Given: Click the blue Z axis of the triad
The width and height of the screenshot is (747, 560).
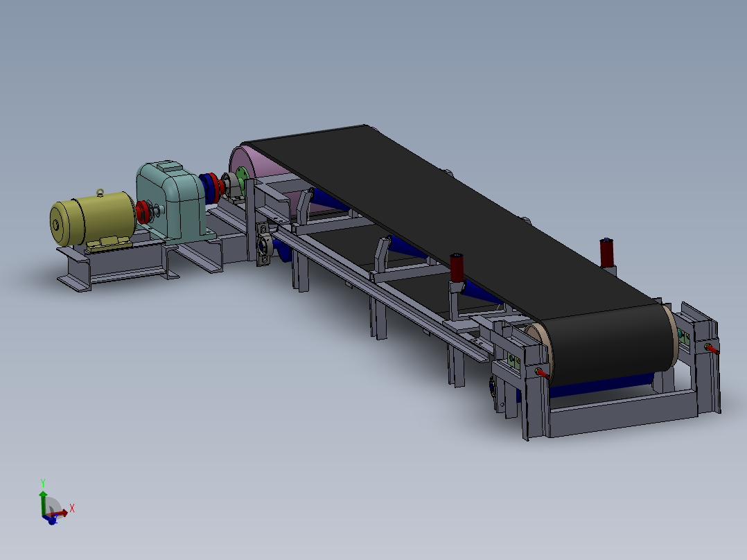Looking at the screenshot, I should 50,520.
